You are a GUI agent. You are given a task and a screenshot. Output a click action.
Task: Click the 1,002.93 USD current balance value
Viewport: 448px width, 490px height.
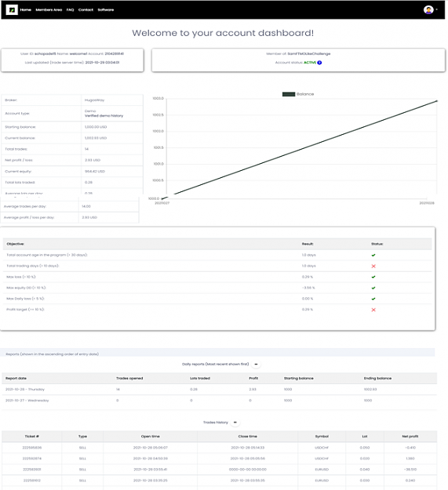96,138
